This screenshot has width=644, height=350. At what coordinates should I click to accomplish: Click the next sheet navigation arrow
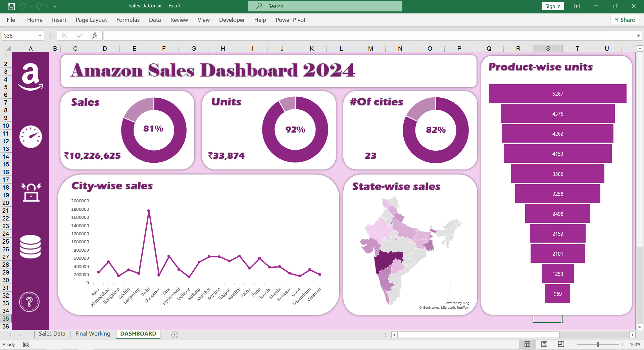pyautogui.click(x=19, y=335)
